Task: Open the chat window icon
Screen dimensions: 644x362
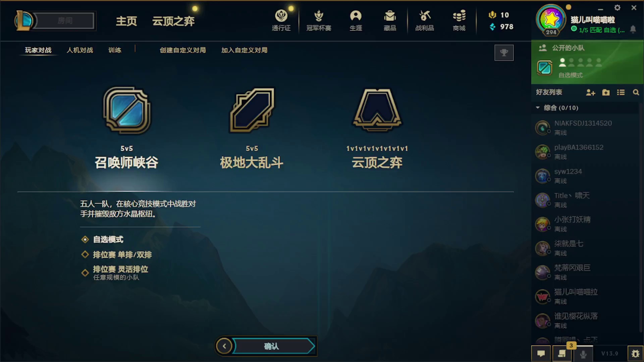Action: pyautogui.click(x=541, y=353)
